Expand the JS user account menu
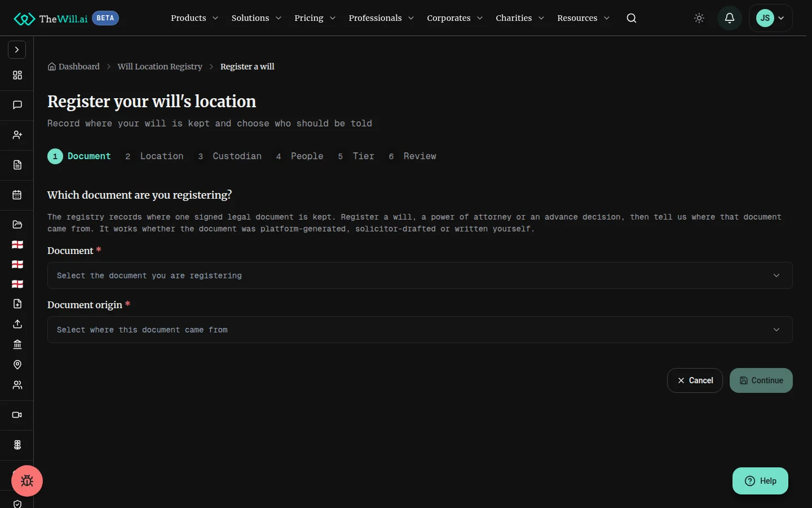 [x=771, y=18]
